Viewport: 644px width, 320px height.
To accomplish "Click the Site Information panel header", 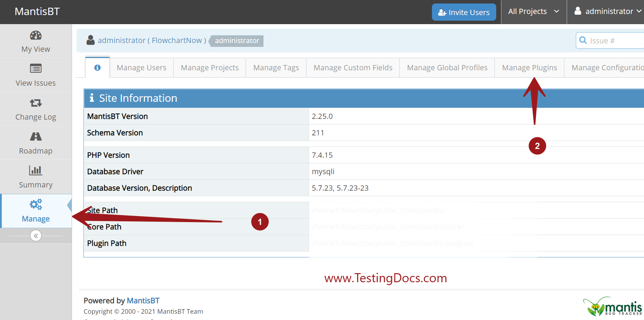I will [364, 98].
